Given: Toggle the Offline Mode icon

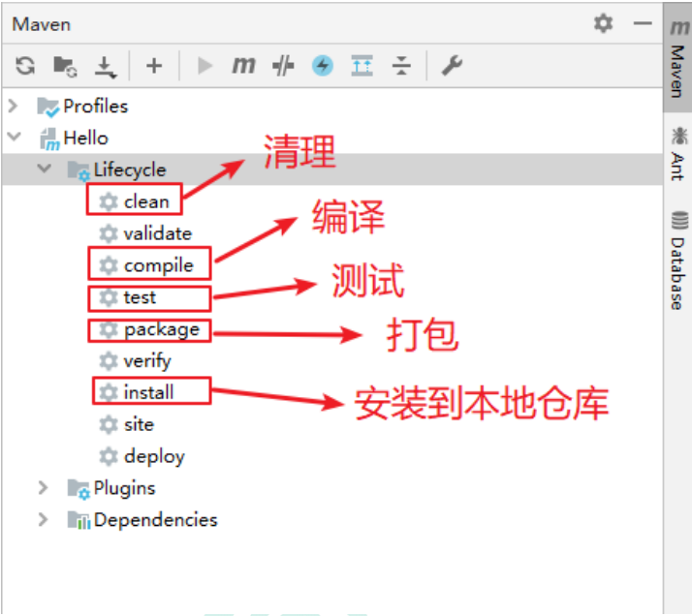Looking at the screenshot, I should tap(283, 66).
